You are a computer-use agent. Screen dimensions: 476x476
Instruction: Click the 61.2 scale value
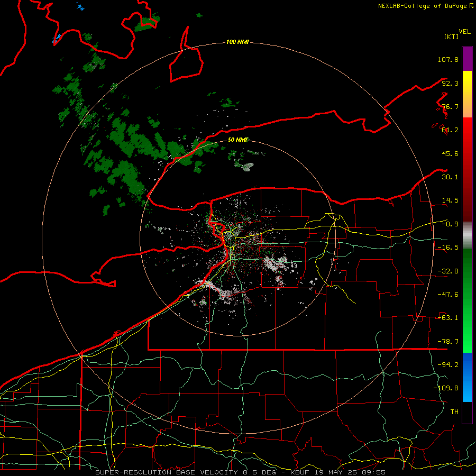(450, 130)
